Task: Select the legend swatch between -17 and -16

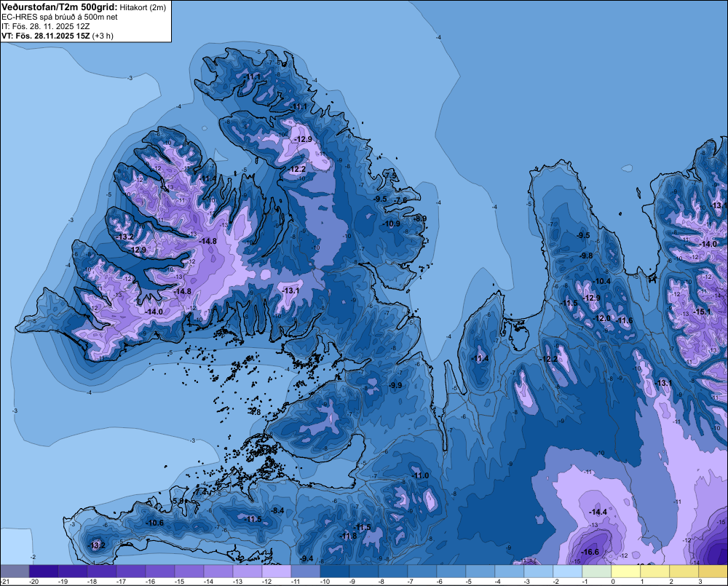Action: point(131,571)
